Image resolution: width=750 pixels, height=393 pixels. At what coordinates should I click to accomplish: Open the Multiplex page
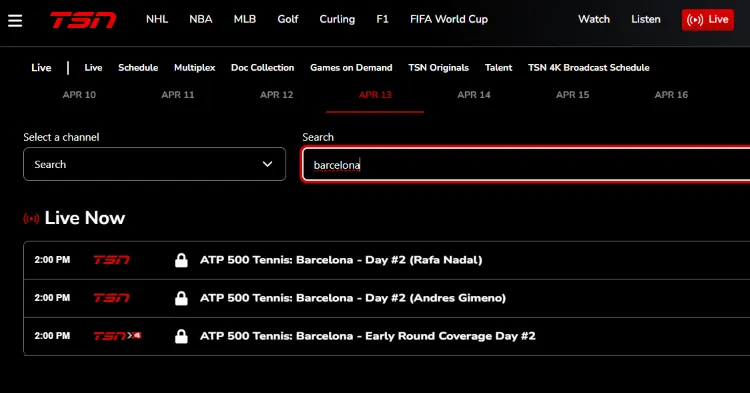point(195,68)
